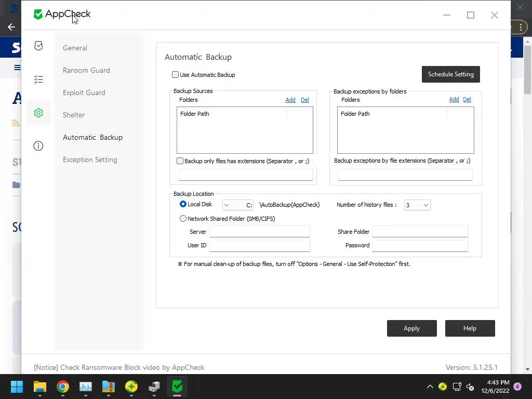Click the Ransomware Block video notice text
This screenshot has width=532, height=399.
(x=119, y=367)
